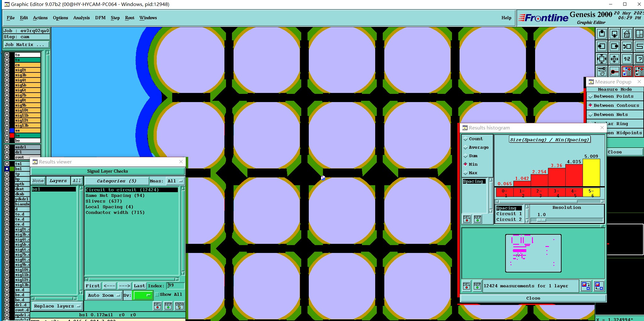Click UNDO icon in Results viewer
The image size is (644, 321).
[179, 306]
